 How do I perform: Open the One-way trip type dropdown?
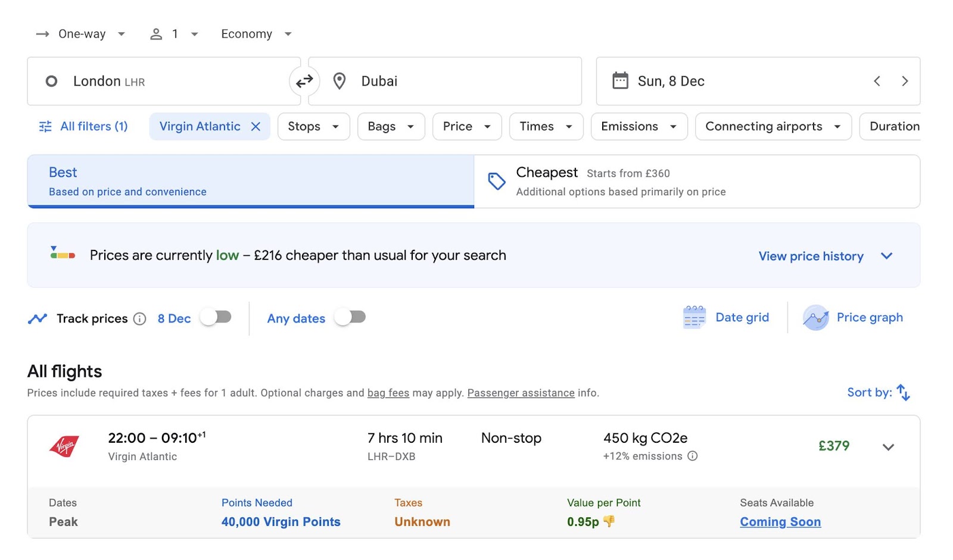point(80,34)
